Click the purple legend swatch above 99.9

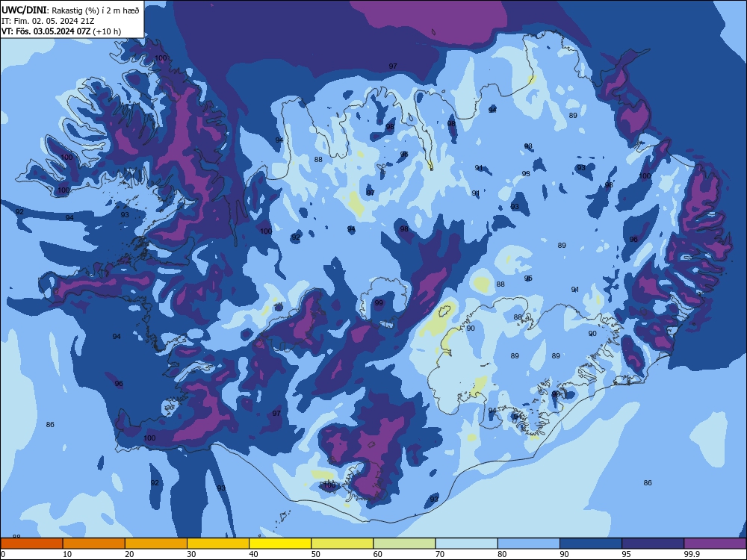click(x=715, y=544)
